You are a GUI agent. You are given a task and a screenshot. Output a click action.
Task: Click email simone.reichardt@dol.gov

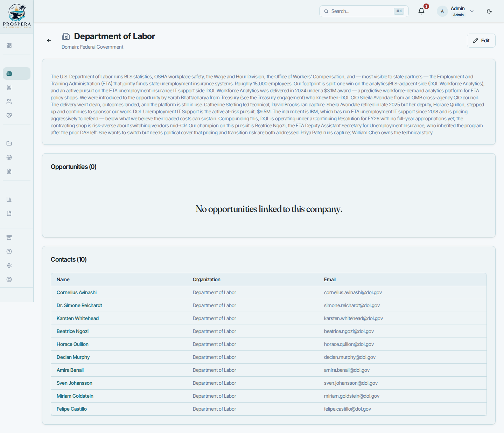(352, 305)
